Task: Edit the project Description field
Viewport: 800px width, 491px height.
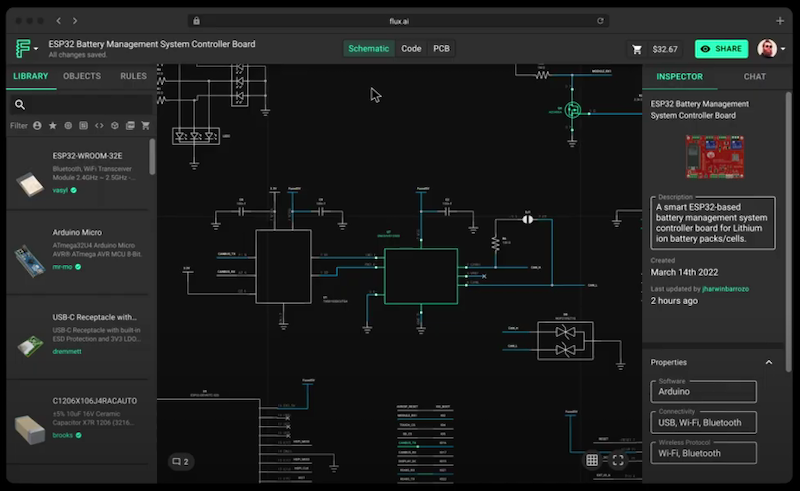Action: [713, 223]
